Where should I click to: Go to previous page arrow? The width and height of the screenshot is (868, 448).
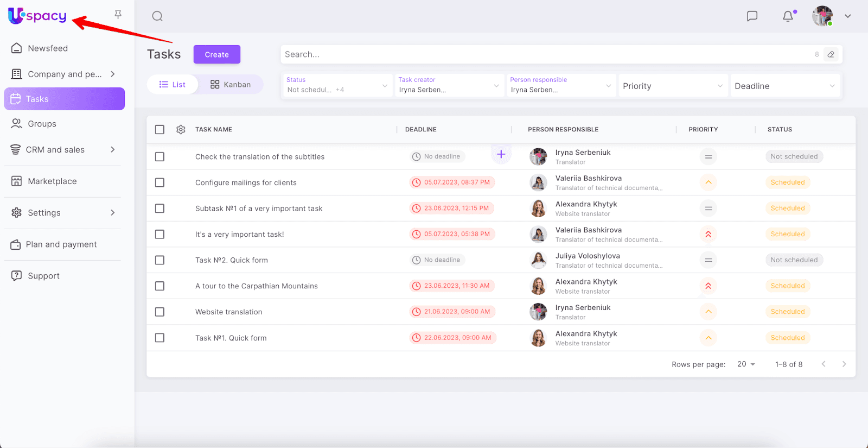pyautogui.click(x=824, y=364)
